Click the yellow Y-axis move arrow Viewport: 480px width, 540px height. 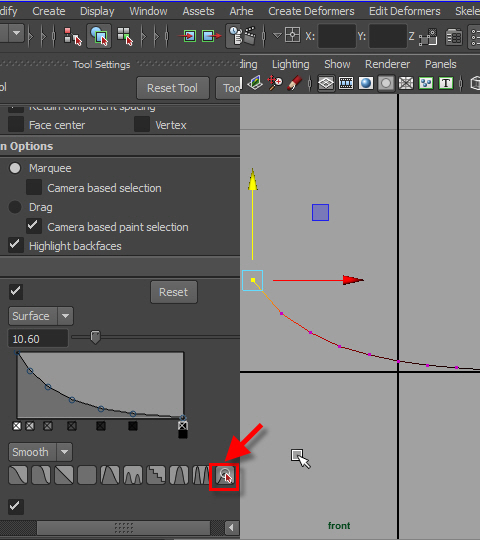coord(253,214)
